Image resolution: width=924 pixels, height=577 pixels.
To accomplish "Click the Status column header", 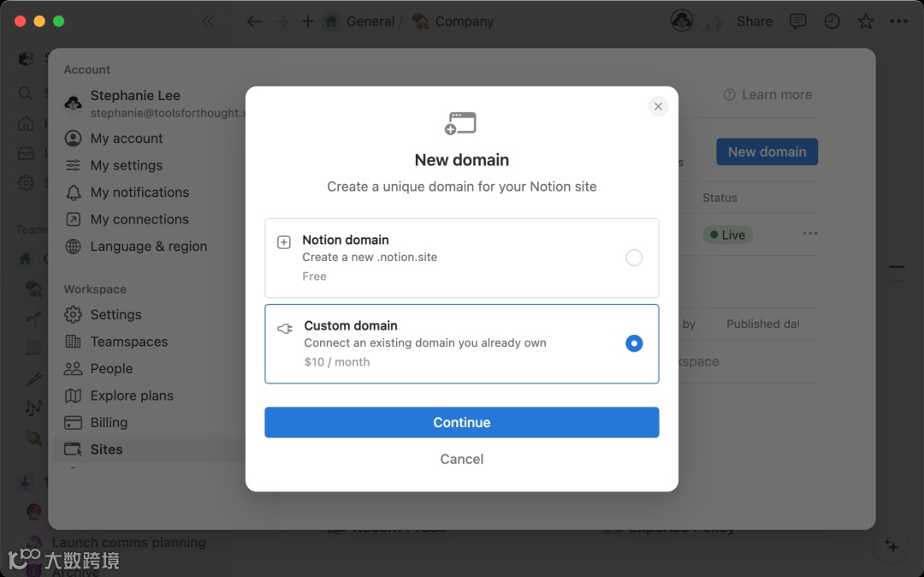I will pyautogui.click(x=720, y=198).
